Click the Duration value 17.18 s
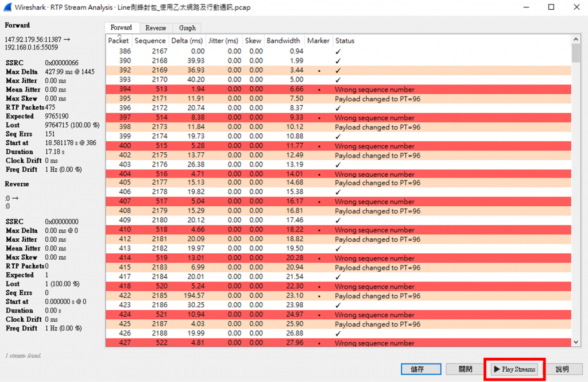The image size is (588, 382). tap(55, 152)
